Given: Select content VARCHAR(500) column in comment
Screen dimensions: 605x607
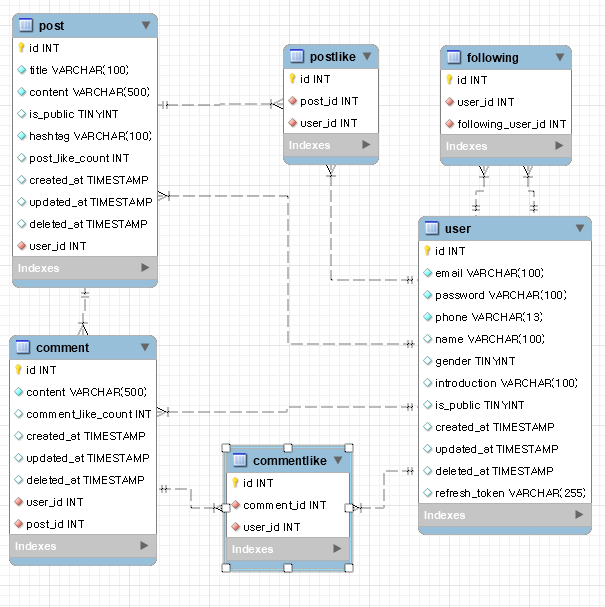Looking at the screenshot, I should 83,392.
